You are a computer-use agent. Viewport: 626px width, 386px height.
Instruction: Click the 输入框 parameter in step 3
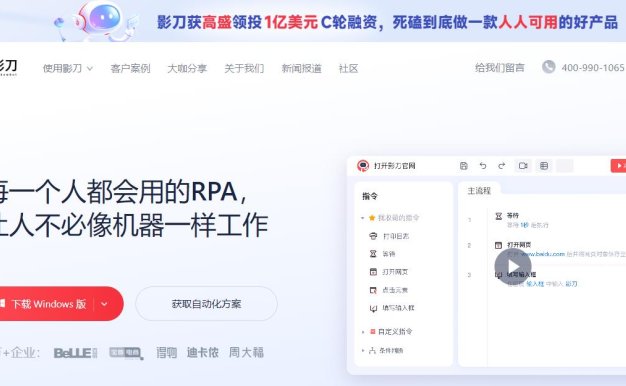[x=535, y=284]
